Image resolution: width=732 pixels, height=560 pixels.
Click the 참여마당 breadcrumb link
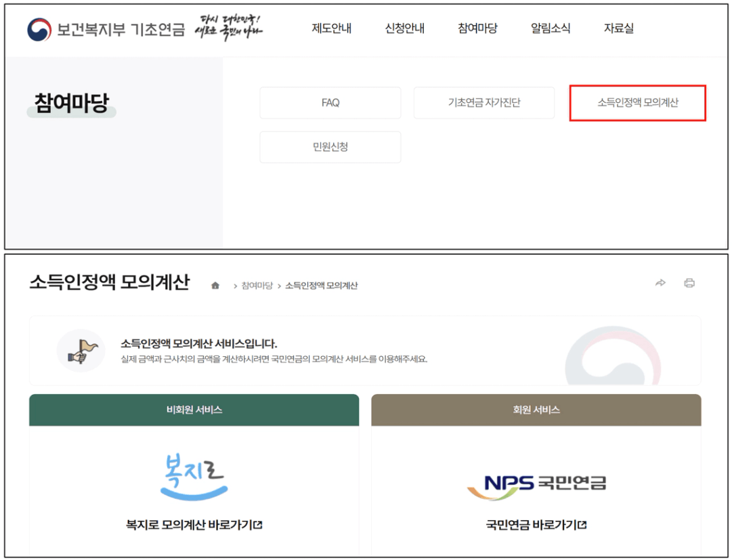[257, 286]
